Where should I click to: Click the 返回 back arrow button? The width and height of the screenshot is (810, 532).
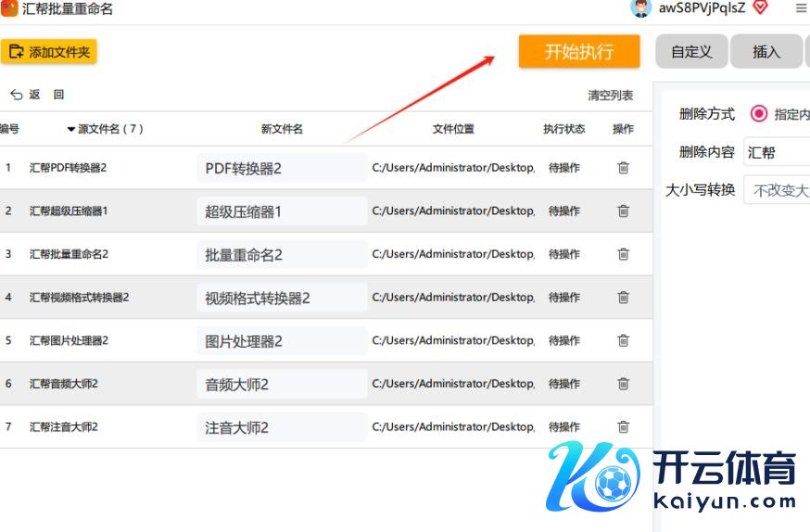pyautogui.click(x=25, y=95)
